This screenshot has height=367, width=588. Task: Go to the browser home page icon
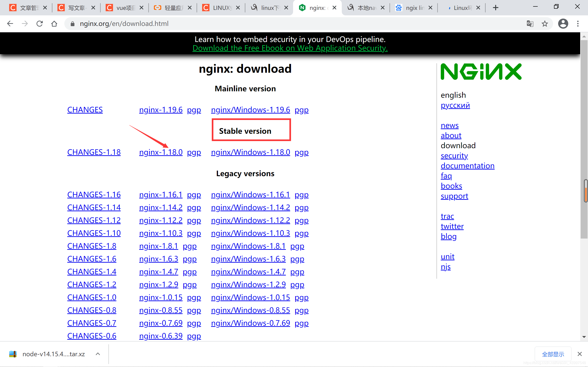pos(54,24)
